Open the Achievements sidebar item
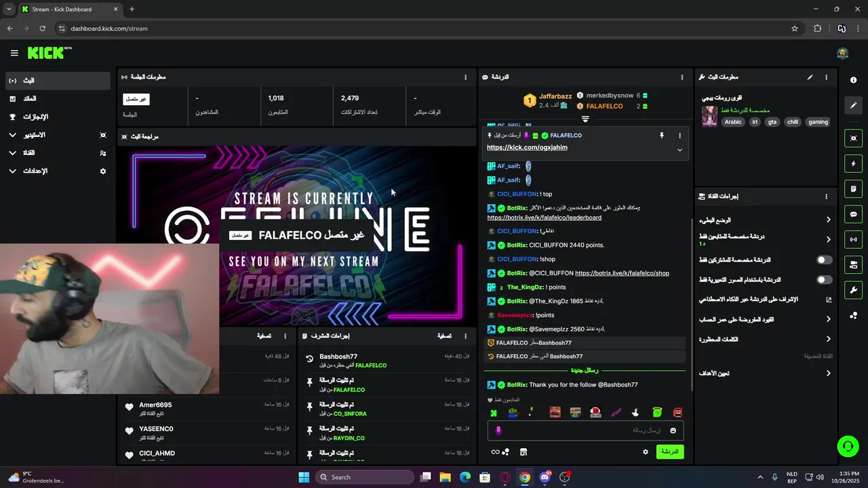Image resolution: width=868 pixels, height=488 pixels. [57, 117]
